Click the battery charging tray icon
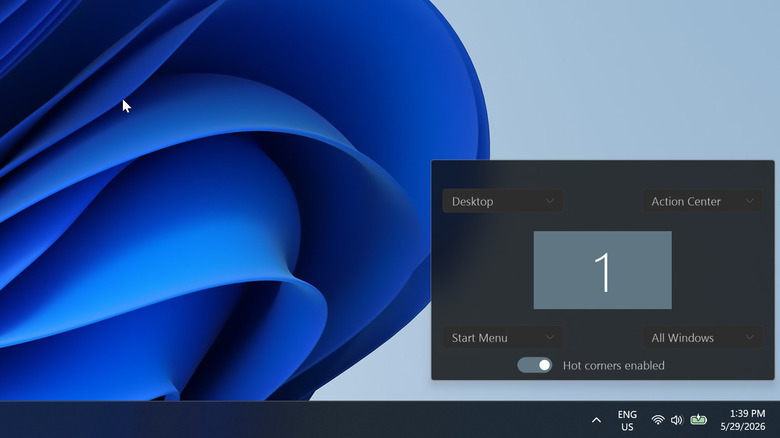The width and height of the screenshot is (780, 438). tap(698, 420)
